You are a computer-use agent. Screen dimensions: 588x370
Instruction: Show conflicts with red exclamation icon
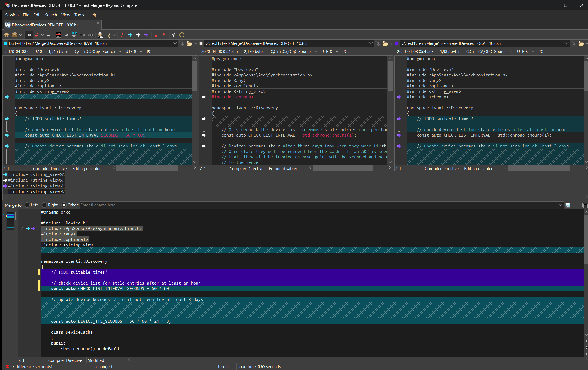tap(122, 35)
